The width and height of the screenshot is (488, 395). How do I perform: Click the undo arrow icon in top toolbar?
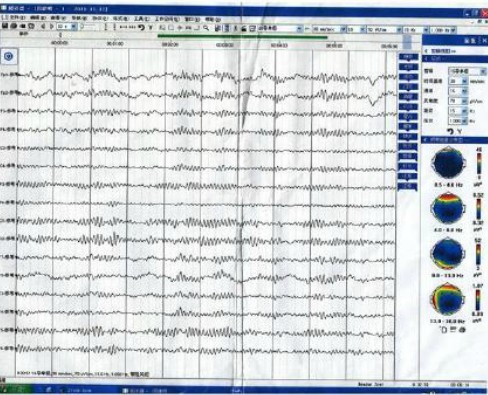[141, 27]
